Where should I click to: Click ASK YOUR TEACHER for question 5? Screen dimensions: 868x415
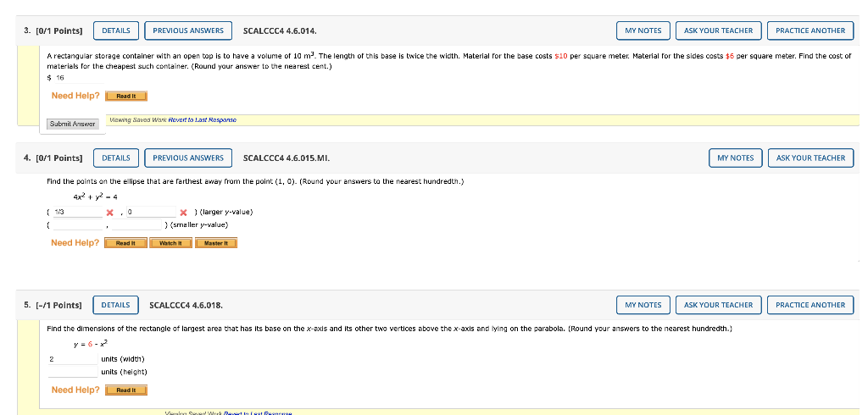click(x=719, y=305)
